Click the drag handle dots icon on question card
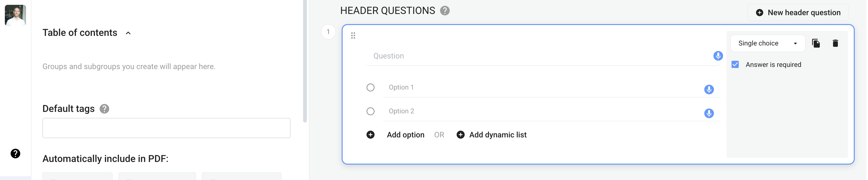Viewport: 868px width, 180px height. 354,36
